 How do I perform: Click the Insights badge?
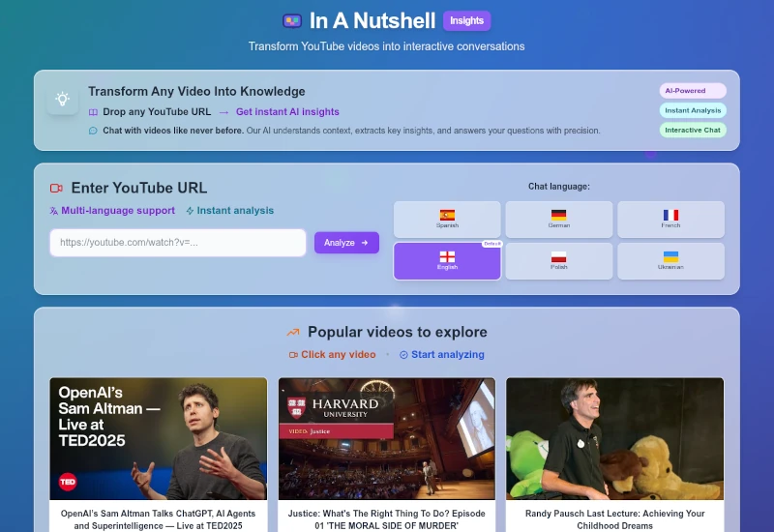466,20
